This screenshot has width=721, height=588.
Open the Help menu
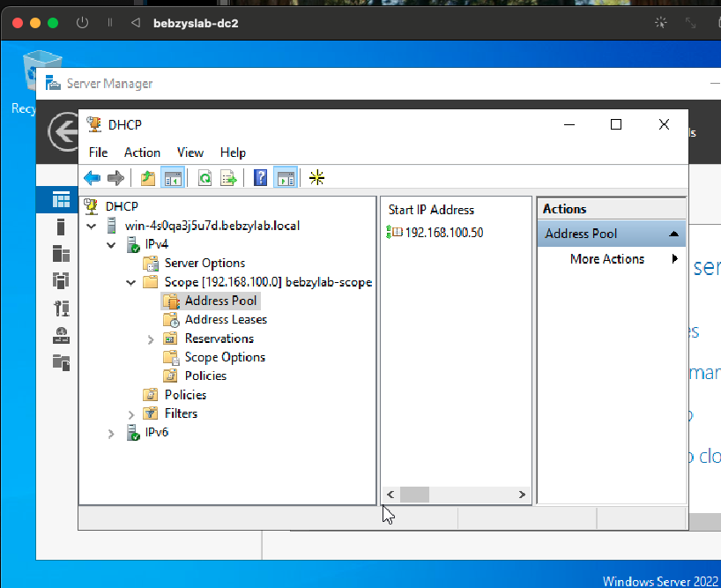[233, 153]
